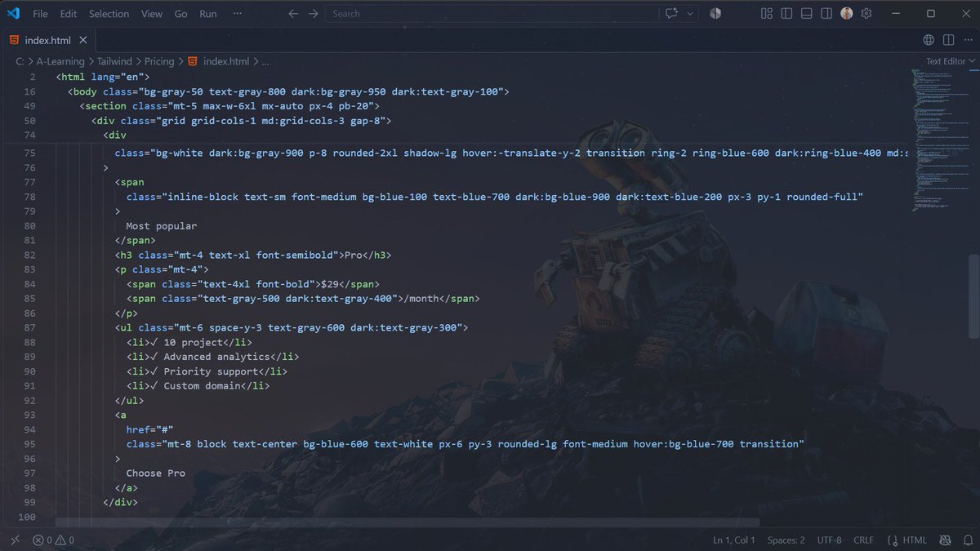Show more menus with the ellipsis
980x551 pixels.
237,14
